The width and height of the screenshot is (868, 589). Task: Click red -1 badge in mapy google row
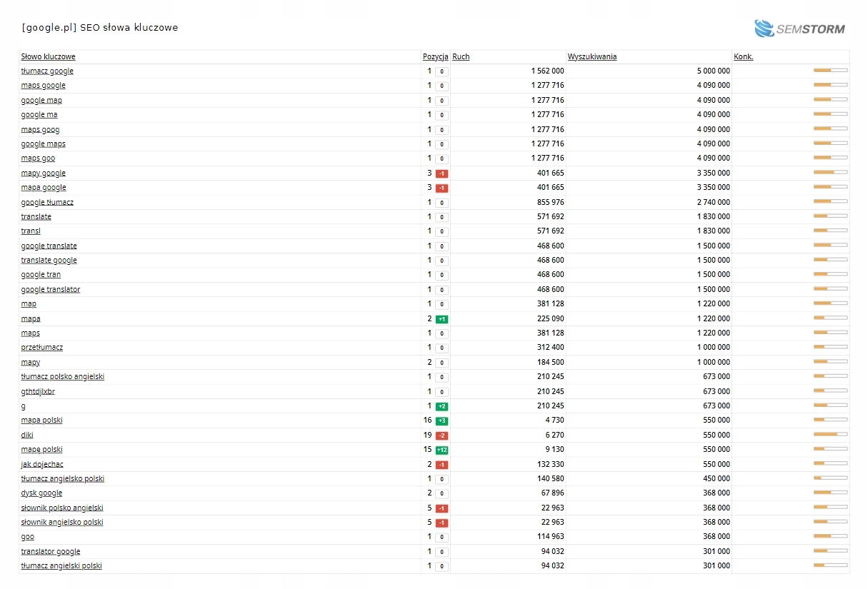coord(442,173)
